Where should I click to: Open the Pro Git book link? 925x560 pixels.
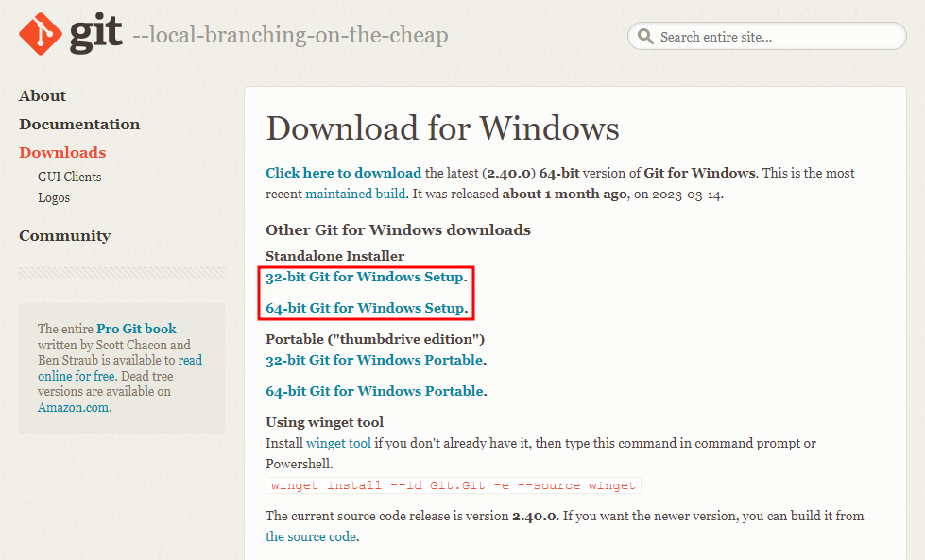[136, 329]
